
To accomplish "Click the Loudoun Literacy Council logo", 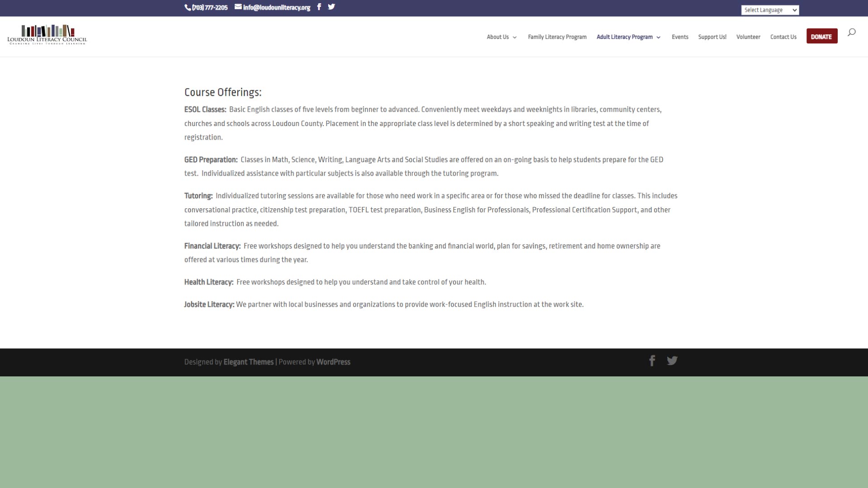I will click(x=47, y=35).
